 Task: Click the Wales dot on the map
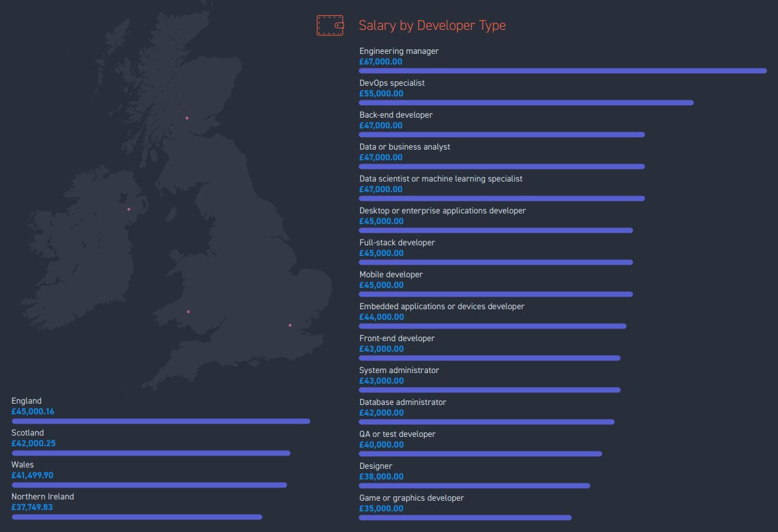coord(188,312)
